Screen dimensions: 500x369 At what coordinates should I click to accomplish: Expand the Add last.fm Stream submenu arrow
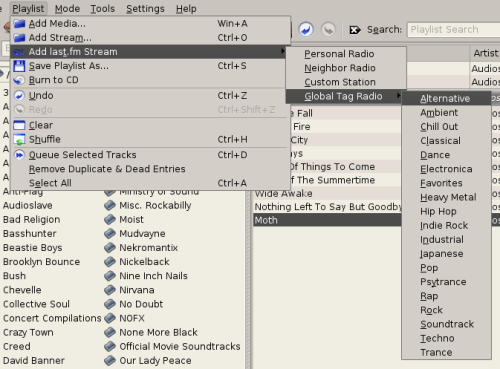[x=282, y=51]
